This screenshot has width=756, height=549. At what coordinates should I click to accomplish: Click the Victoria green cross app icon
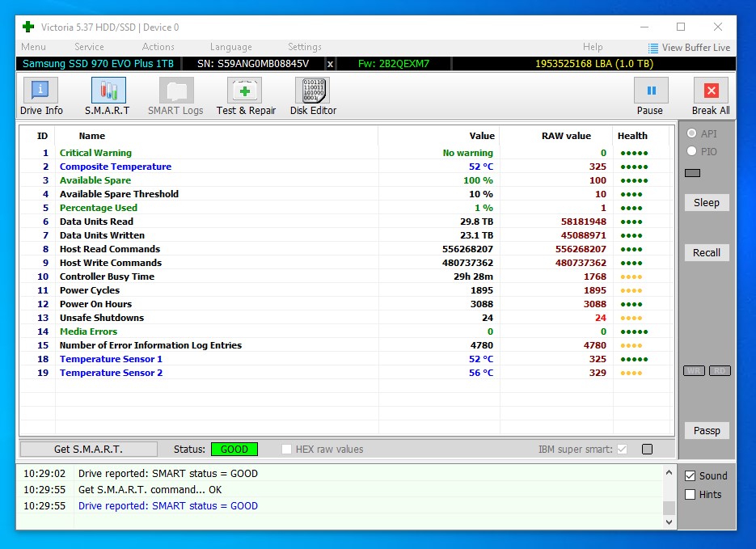(28, 27)
